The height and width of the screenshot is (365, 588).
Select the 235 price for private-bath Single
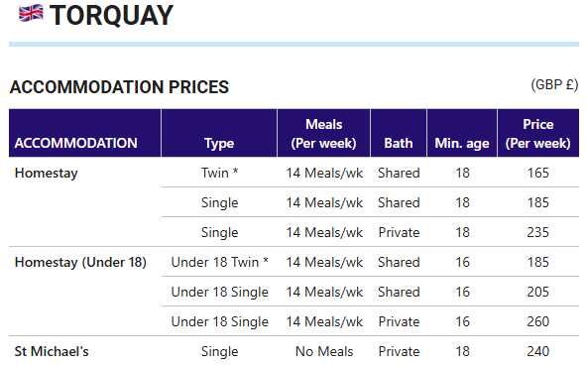537,232
